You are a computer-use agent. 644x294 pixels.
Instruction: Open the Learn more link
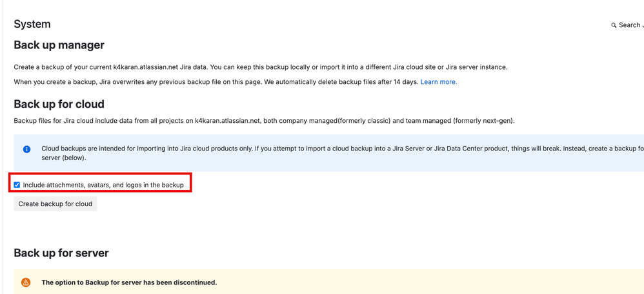pyautogui.click(x=439, y=82)
